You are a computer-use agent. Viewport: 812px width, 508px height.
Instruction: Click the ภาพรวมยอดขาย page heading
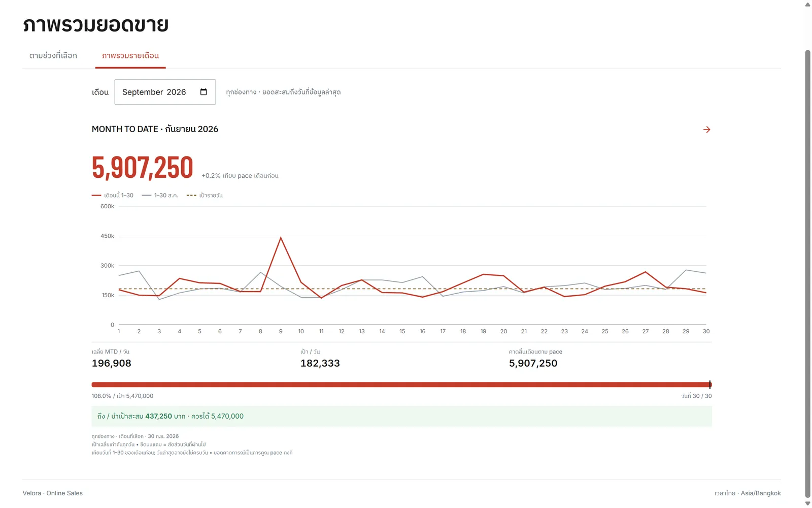coord(96,24)
